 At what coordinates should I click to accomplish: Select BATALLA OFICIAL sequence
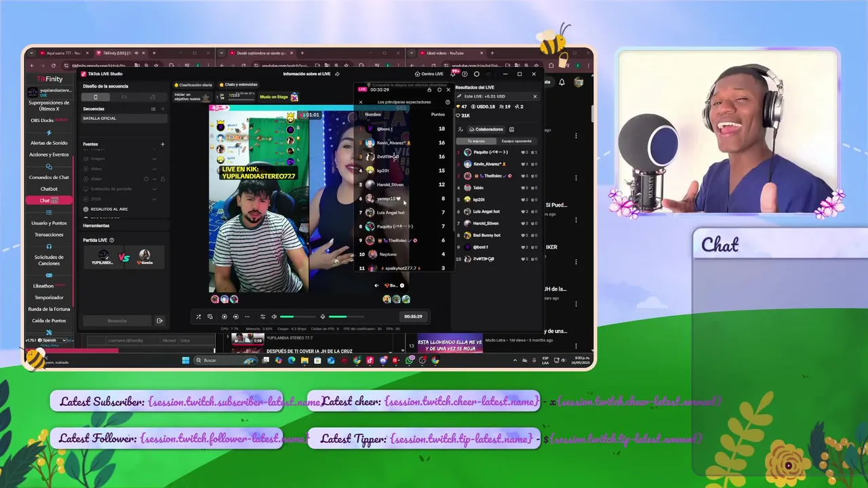[x=124, y=119]
